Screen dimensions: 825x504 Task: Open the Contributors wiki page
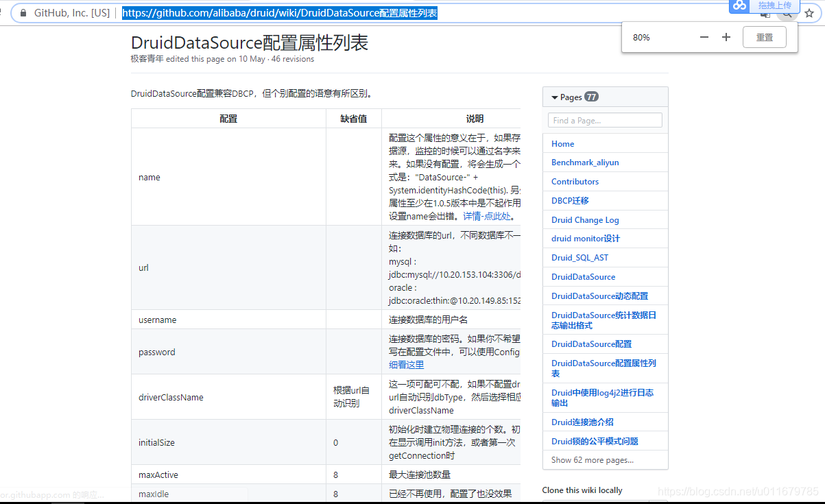click(x=575, y=182)
